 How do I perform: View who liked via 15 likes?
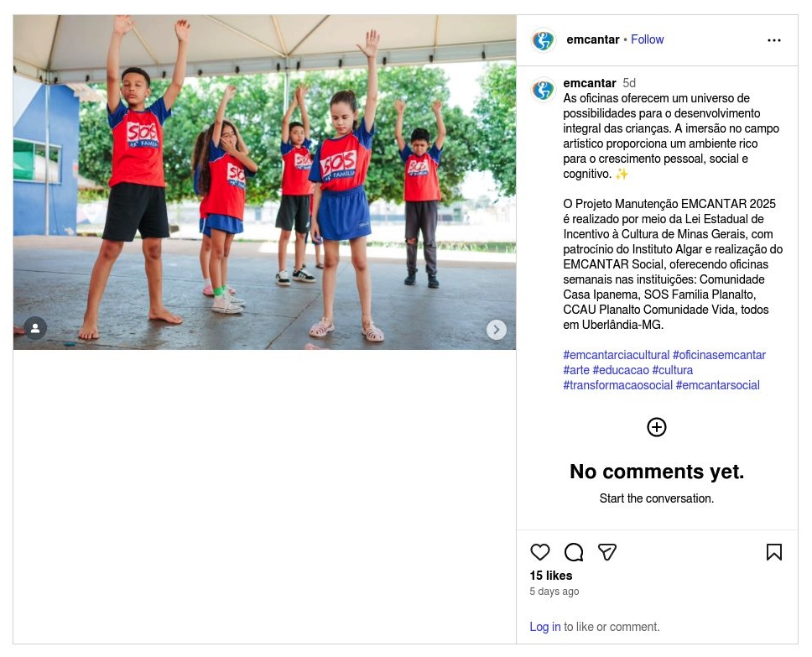[x=550, y=576]
